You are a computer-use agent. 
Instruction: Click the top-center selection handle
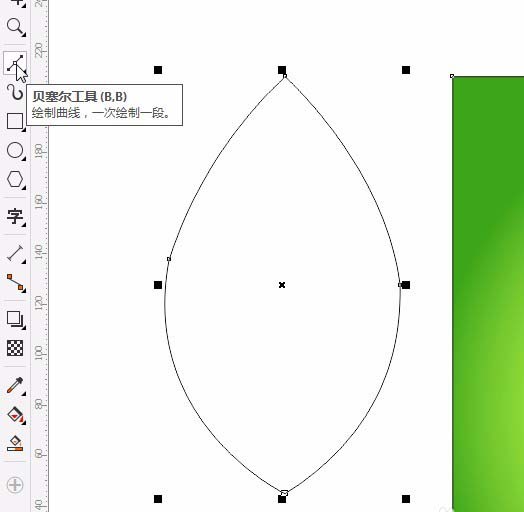point(282,70)
